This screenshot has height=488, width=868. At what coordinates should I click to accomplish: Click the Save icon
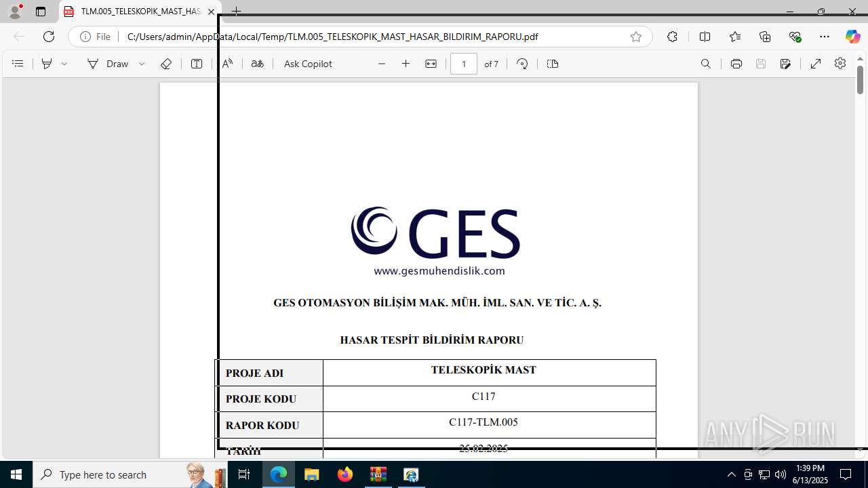point(761,64)
